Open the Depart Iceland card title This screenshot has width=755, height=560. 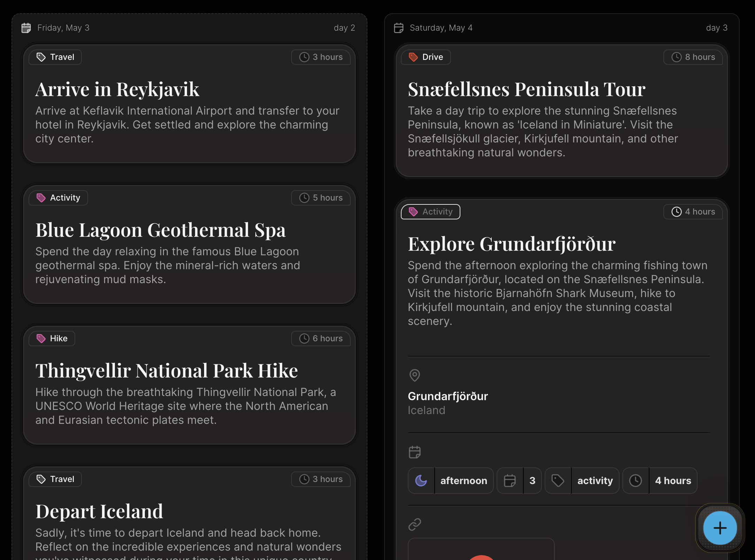point(99,512)
